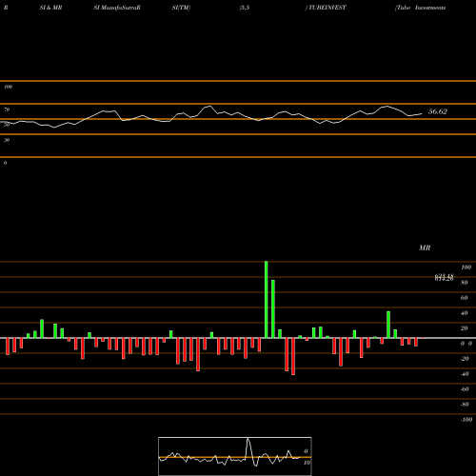Click the 30 label on RSI axis
Screen dimensions: 476x476
[x=7, y=140]
